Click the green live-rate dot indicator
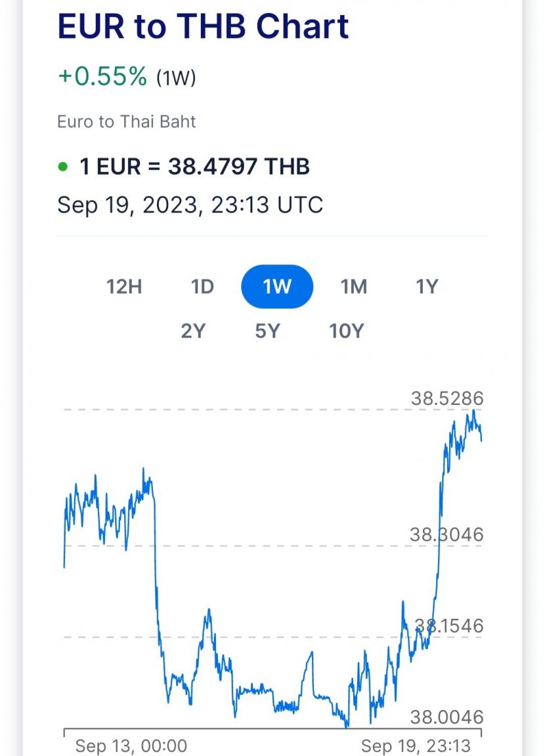This screenshot has height=756, width=545. point(62,167)
